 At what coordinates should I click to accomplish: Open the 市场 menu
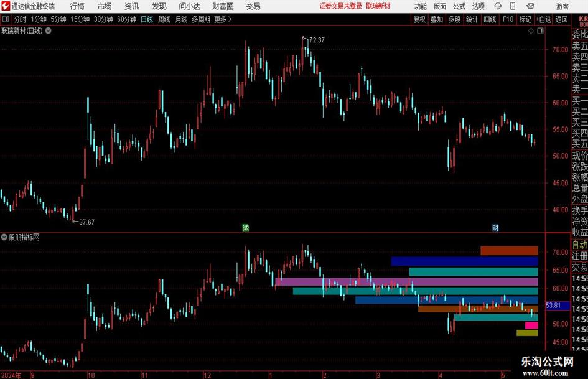click(105, 6)
